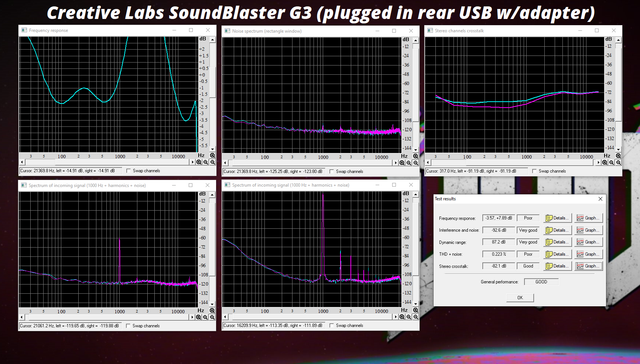Click the last magnifier of the bottom zoom trio in Stereo crosstalk window
This screenshot has width=640, height=364.
pos(618,162)
